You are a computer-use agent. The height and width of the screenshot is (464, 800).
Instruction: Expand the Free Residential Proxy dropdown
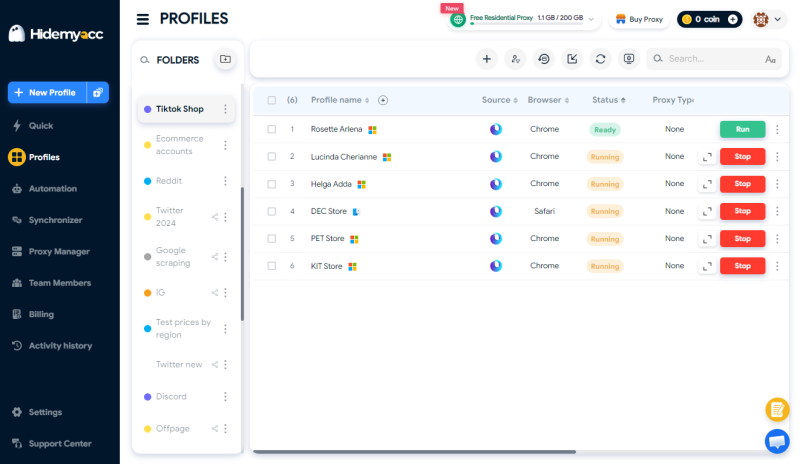(x=591, y=19)
